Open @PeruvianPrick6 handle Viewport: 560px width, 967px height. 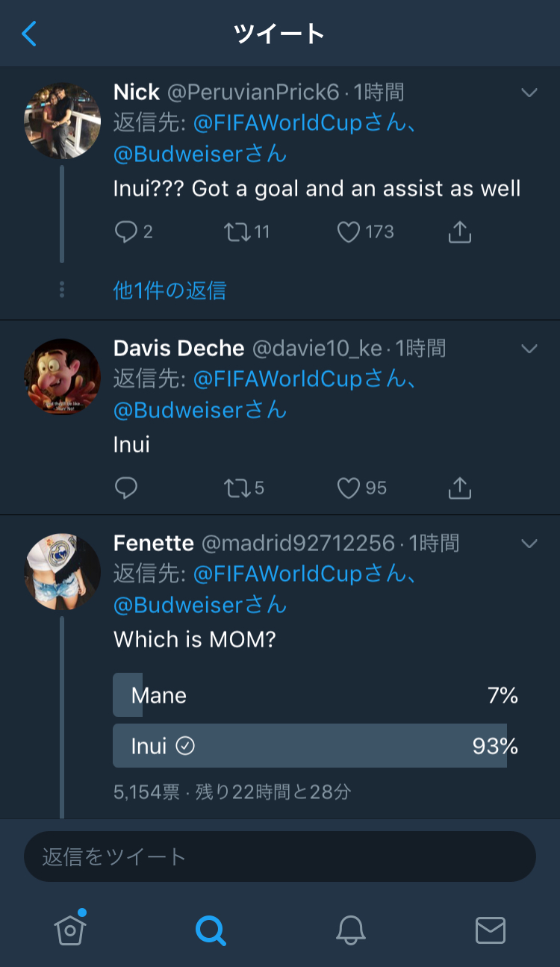[x=252, y=93]
